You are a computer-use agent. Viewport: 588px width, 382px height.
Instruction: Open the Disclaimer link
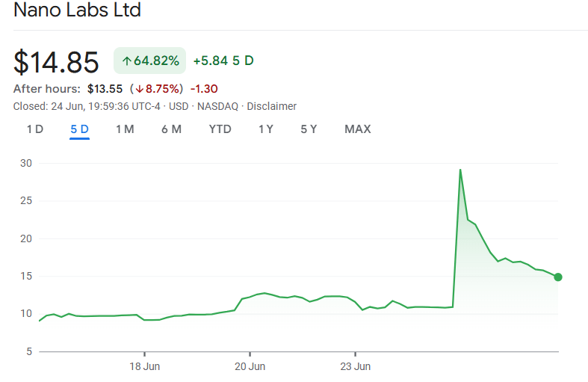coord(271,107)
